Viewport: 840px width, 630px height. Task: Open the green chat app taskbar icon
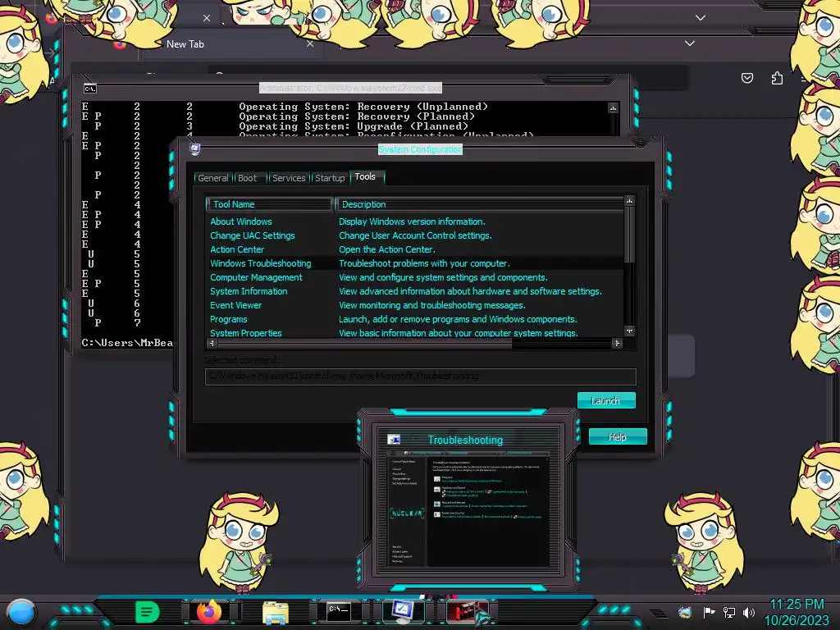click(148, 611)
